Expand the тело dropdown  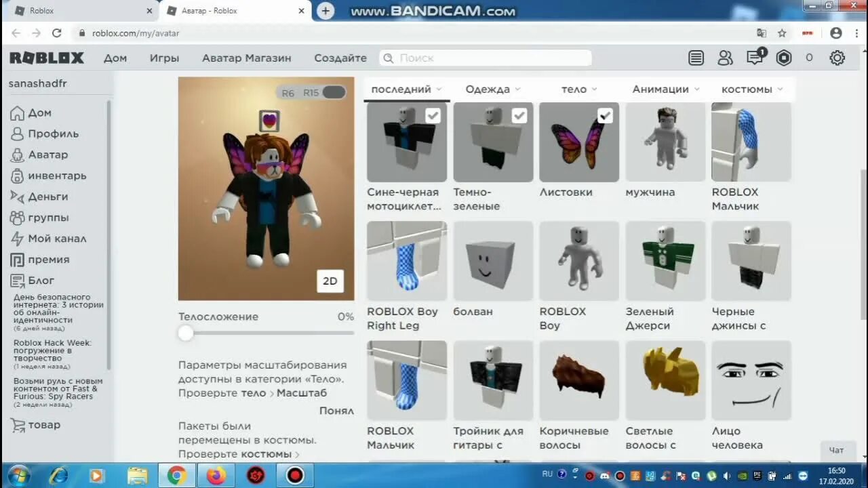(x=579, y=89)
